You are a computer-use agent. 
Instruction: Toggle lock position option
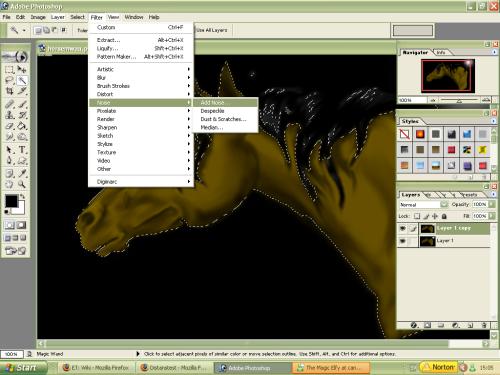[x=435, y=216]
